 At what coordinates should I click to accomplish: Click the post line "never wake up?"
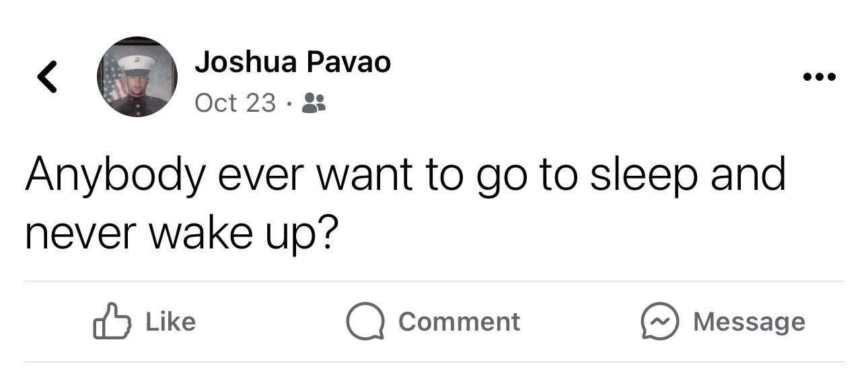pyautogui.click(x=180, y=233)
